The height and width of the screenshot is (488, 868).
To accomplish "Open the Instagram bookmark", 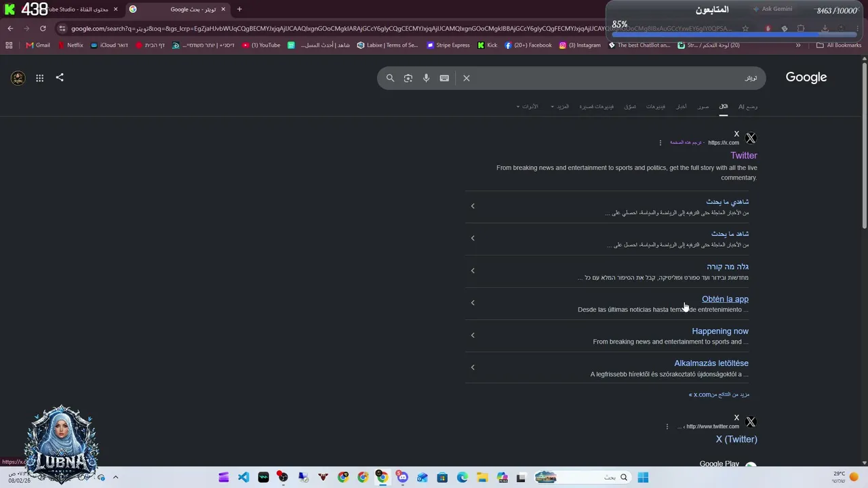I will 580,45.
